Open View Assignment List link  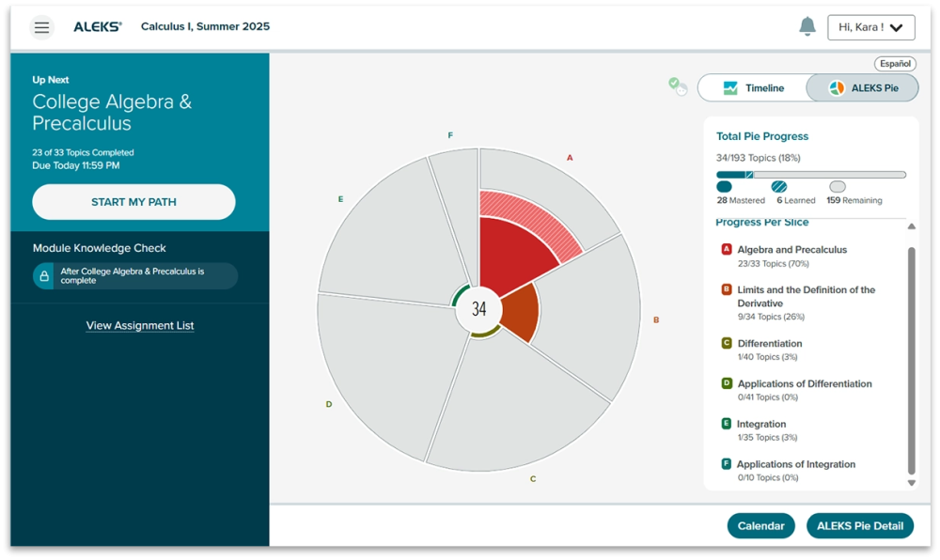click(140, 326)
